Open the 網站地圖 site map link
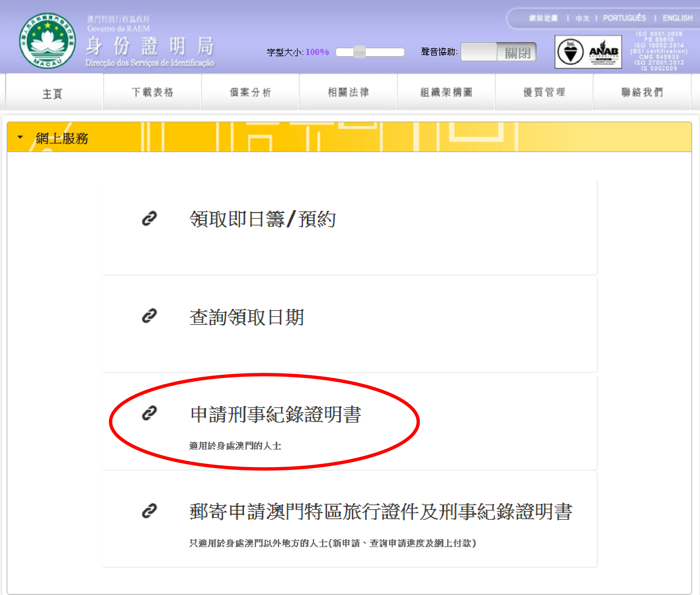This screenshot has height=595, width=700. click(543, 18)
